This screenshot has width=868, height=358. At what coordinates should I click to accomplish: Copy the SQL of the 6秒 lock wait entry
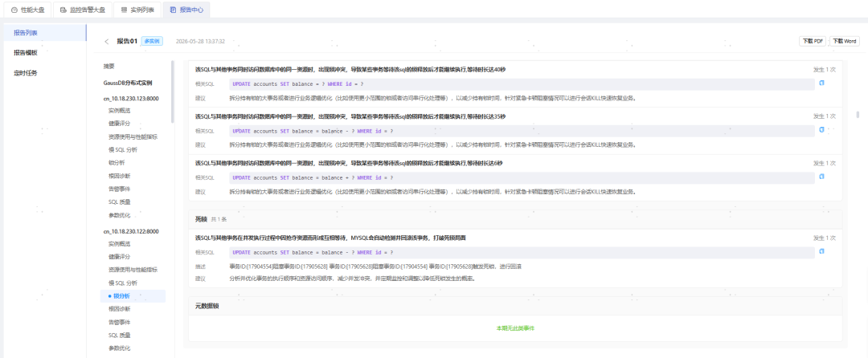[x=822, y=177]
